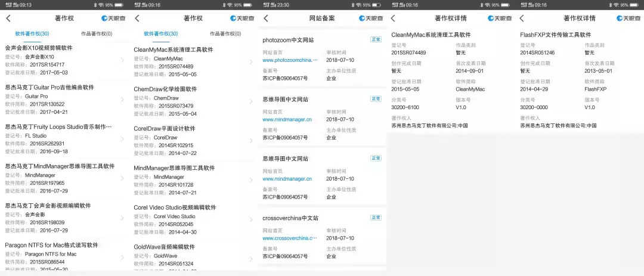Viewport: 644px width, 276px height.
Task: Open chevron on 思杰马克丁会声会影视频编辑软件 row
Action: click(122, 218)
